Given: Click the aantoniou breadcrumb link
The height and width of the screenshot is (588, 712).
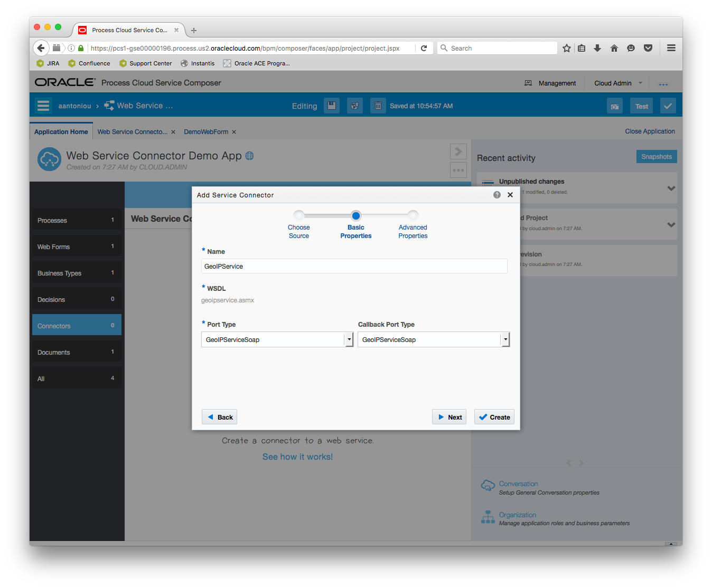Looking at the screenshot, I should tap(74, 106).
